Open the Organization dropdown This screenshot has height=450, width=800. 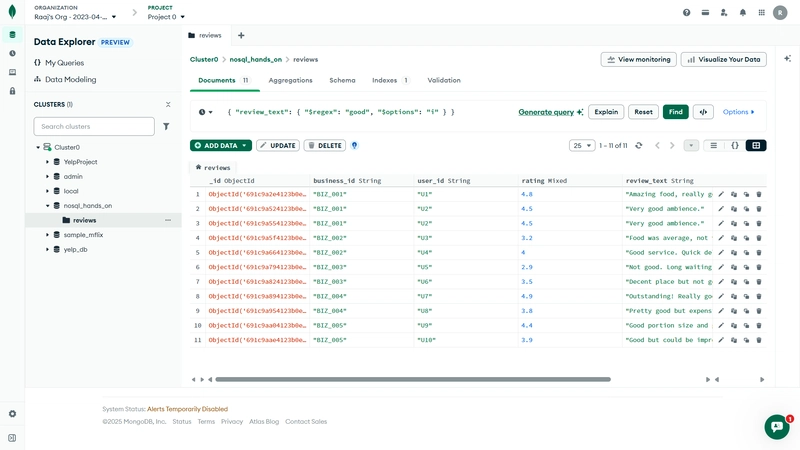(75, 17)
